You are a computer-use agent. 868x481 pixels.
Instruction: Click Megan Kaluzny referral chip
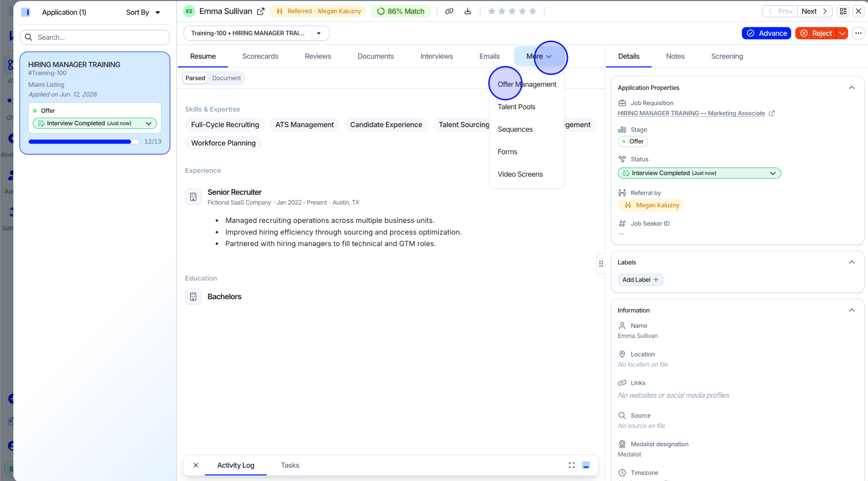tap(650, 205)
